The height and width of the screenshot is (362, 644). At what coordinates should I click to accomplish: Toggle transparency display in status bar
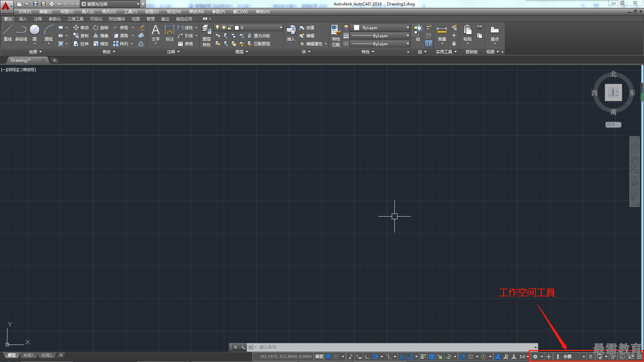432,357
